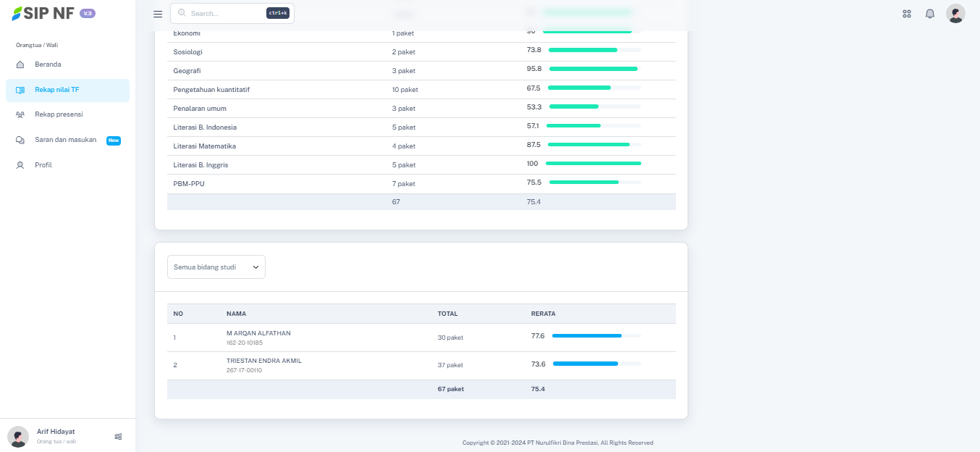
Task: Click the Rekap presensi people icon
Action: tap(20, 114)
